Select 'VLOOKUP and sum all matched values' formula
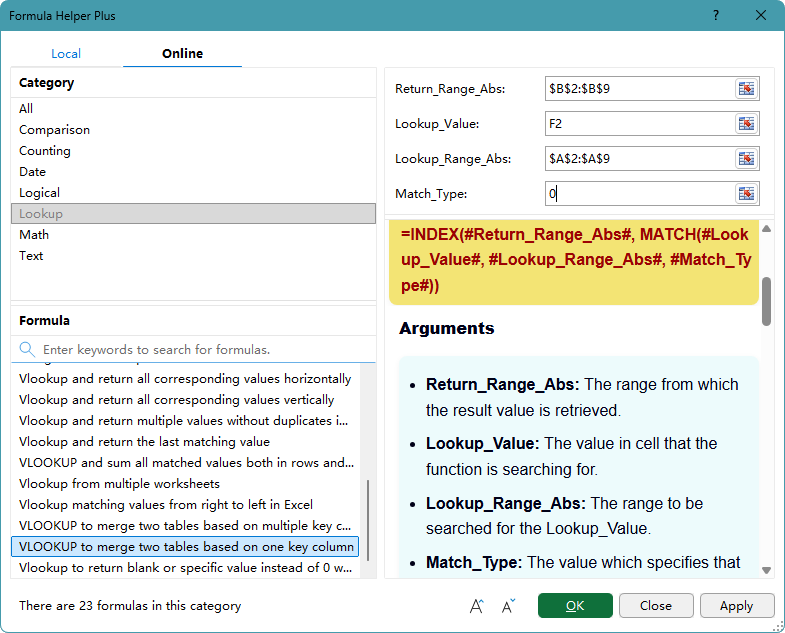The image size is (785, 633). 185,463
